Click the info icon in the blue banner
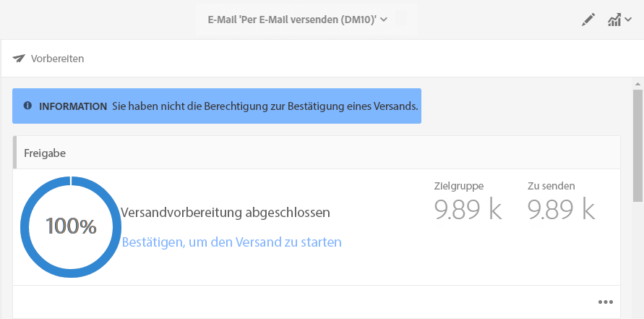644x319 pixels. 27,106
